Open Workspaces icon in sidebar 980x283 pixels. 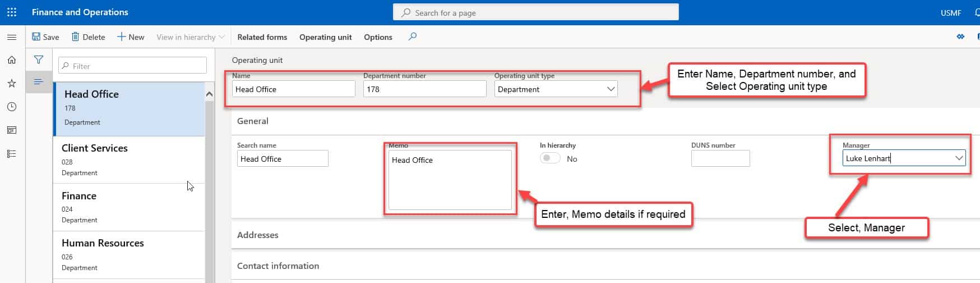point(12,130)
